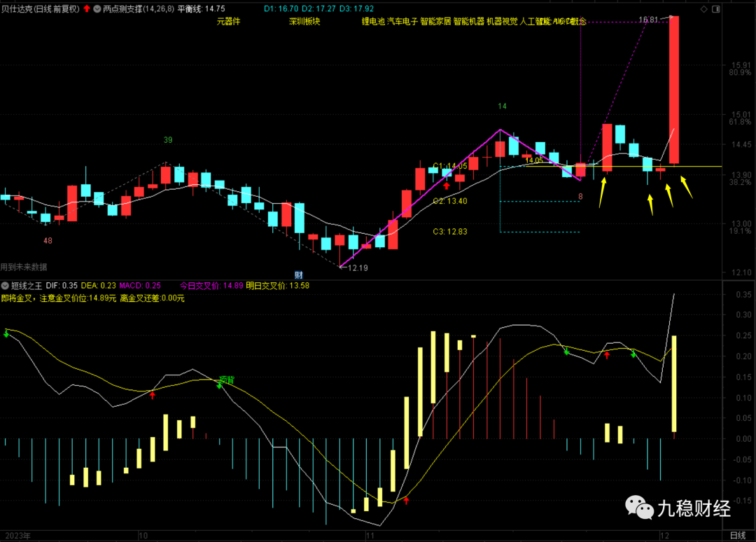The image size is (756, 542).
Task: Click the 短线之王 indicator title
Action: pos(27,286)
